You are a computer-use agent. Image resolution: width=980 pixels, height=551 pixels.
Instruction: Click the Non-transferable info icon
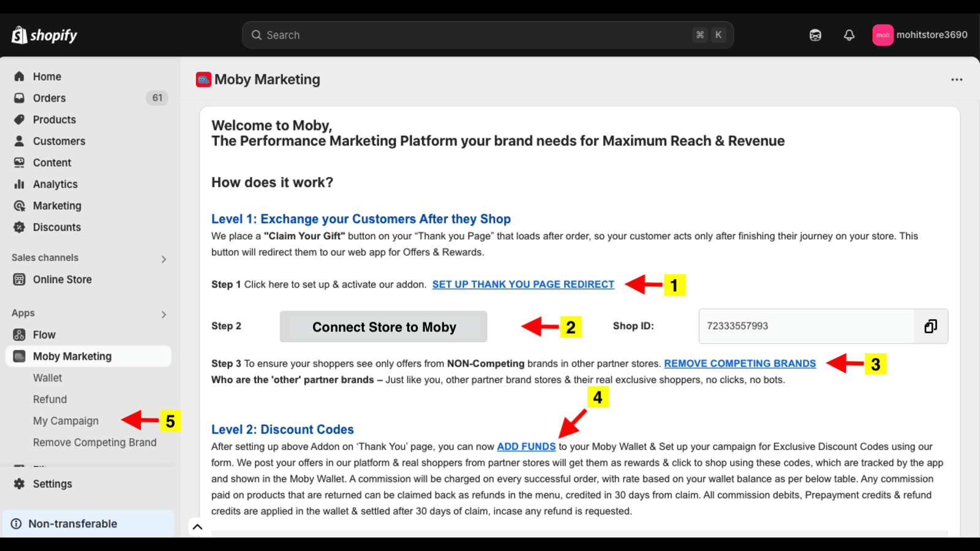(17, 523)
